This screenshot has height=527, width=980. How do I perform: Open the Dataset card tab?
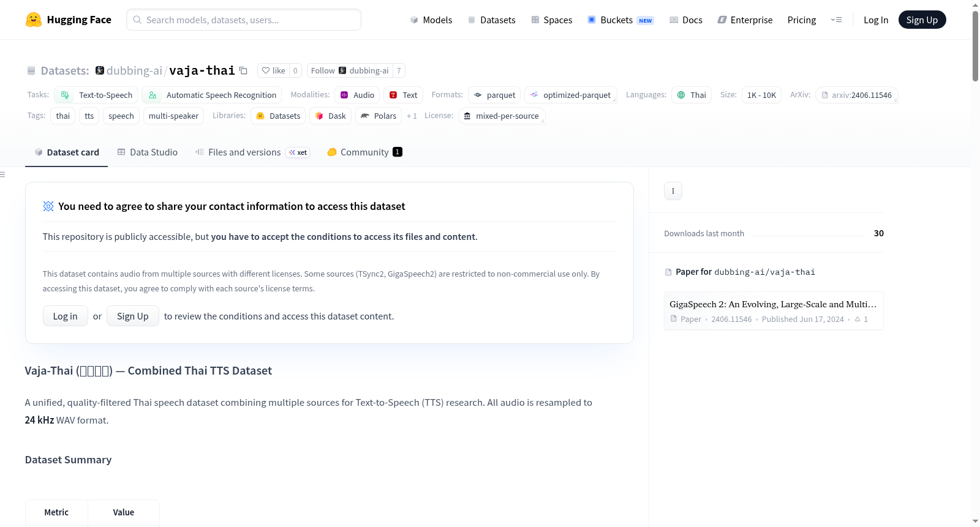point(66,152)
